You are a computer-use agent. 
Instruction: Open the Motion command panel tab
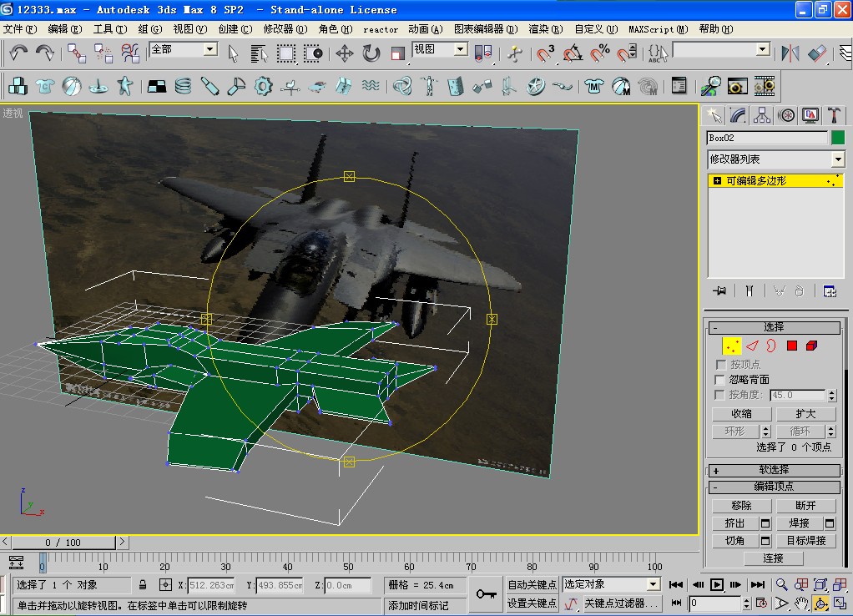tap(786, 115)
